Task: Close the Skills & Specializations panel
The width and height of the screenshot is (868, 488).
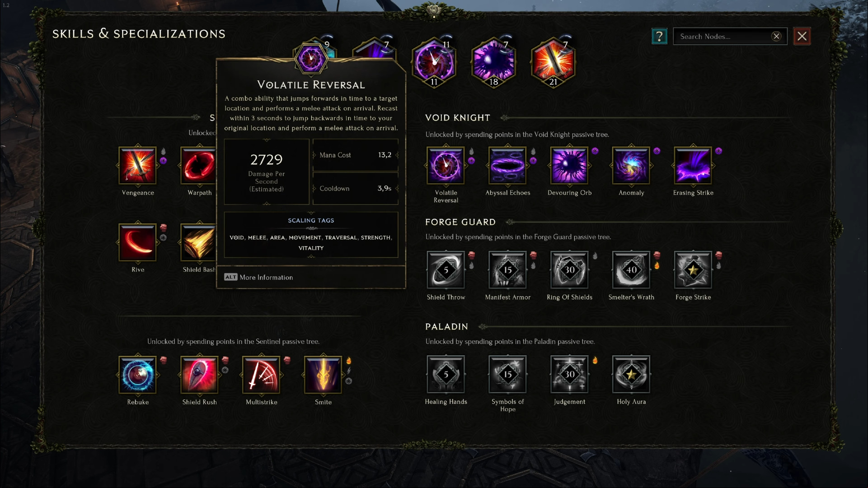Action: point(802,37)
